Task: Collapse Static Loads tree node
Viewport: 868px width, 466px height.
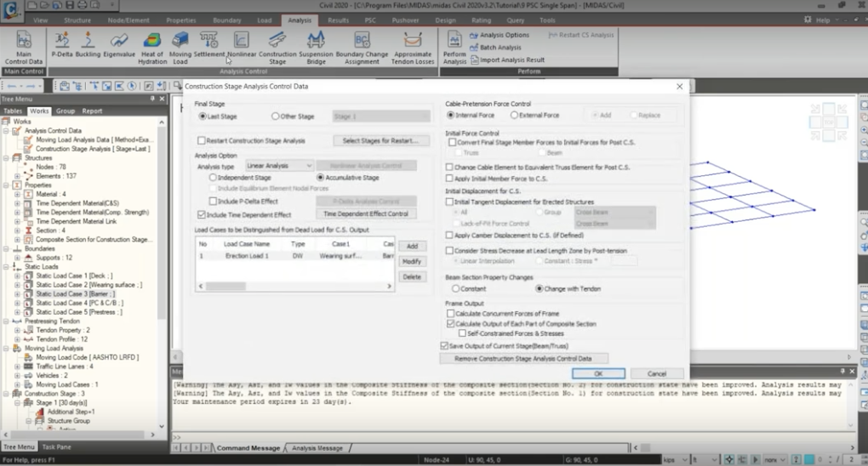Action: point(7,267)
